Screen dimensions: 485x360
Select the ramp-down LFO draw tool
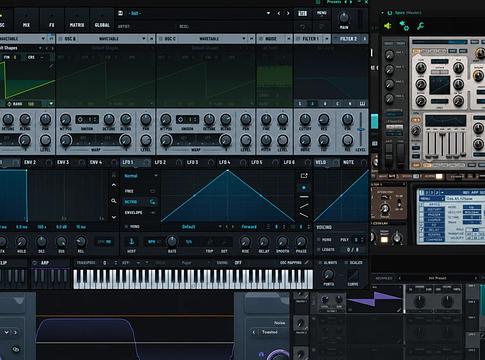click(x=304, y=215)
